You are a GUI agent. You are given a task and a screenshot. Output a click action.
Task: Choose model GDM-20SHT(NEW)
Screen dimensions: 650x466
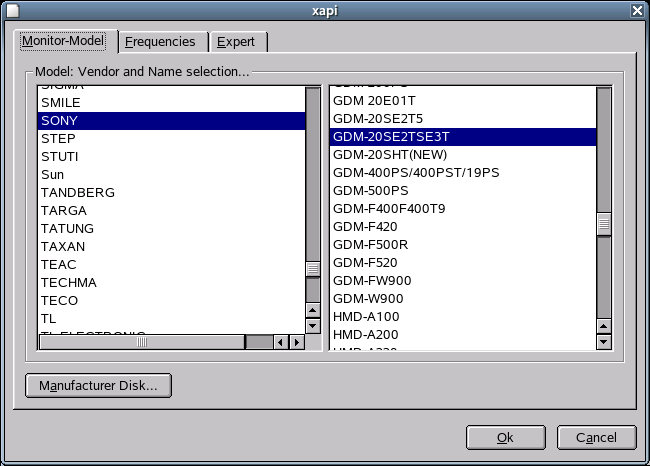point(463,155)
